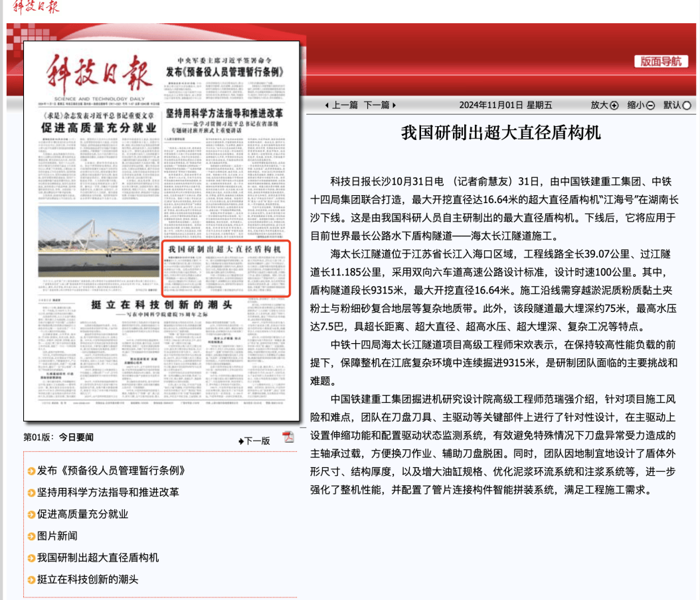Open 挺立在科技创新的潮头 in article list
This screenshot has width=700, height=600.
88,580
